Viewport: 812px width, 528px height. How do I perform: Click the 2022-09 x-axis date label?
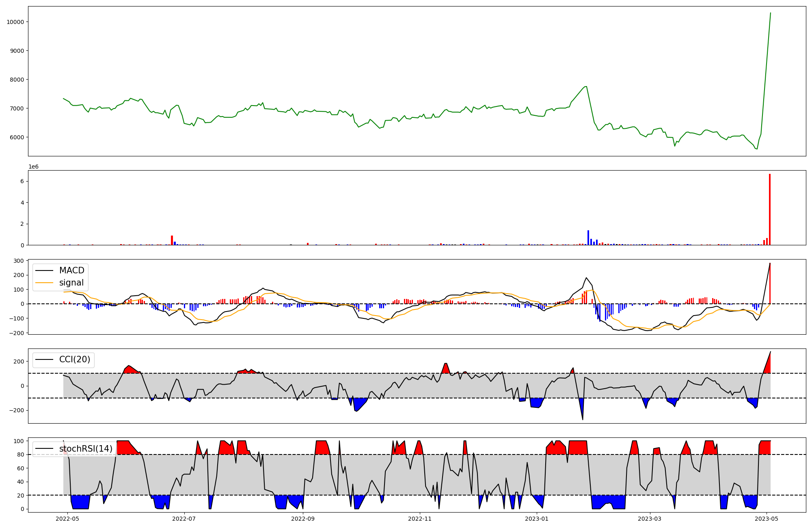[303, 519]
